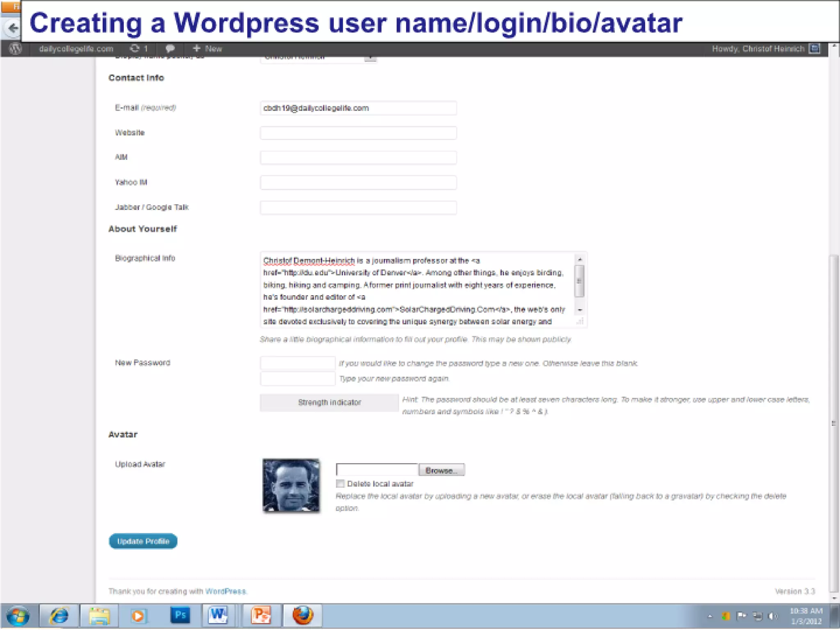The height and width of the screenshot is (630, 840).
Task: Click the page scrollbar down arrow
Action: pos(833,598)
